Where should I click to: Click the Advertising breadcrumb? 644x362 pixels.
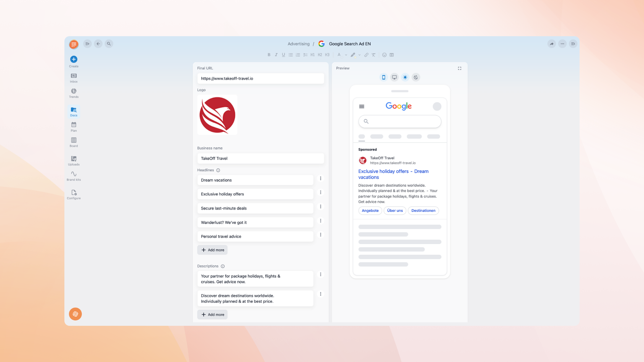click(x=299, y=44)
